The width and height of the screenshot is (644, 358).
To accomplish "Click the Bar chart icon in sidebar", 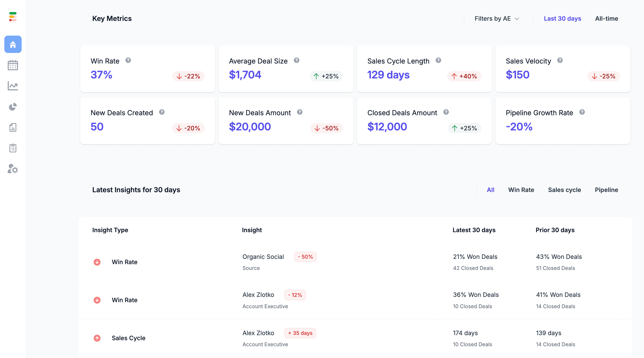I will pyautogui.click(x=13, y=128).
